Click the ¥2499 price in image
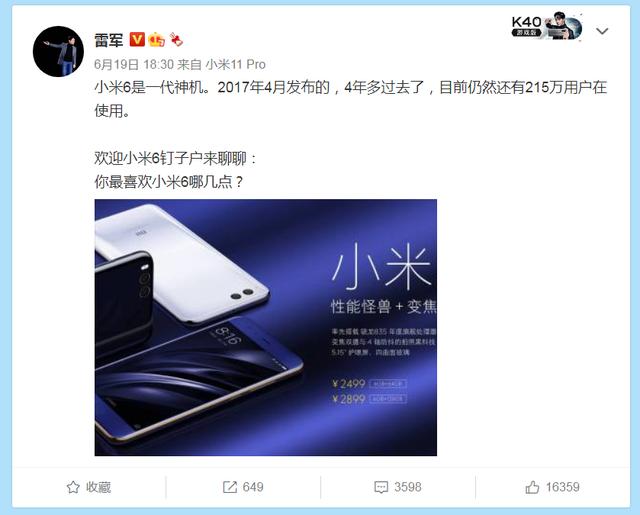 [x=349, y=384]
